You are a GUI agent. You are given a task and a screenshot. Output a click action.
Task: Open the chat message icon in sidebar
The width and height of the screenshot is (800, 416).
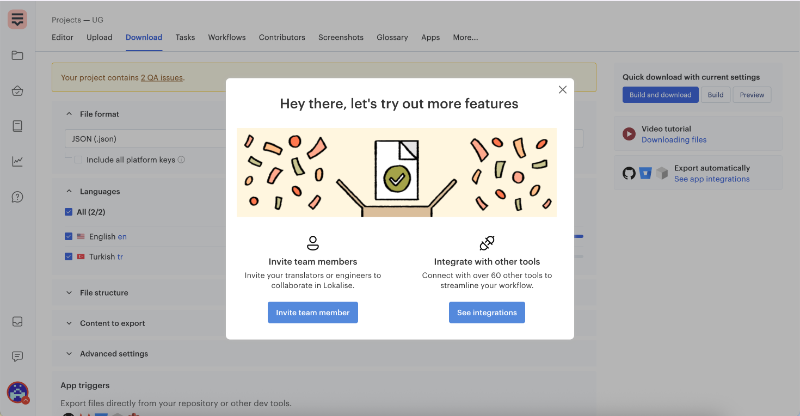[17, 356]
